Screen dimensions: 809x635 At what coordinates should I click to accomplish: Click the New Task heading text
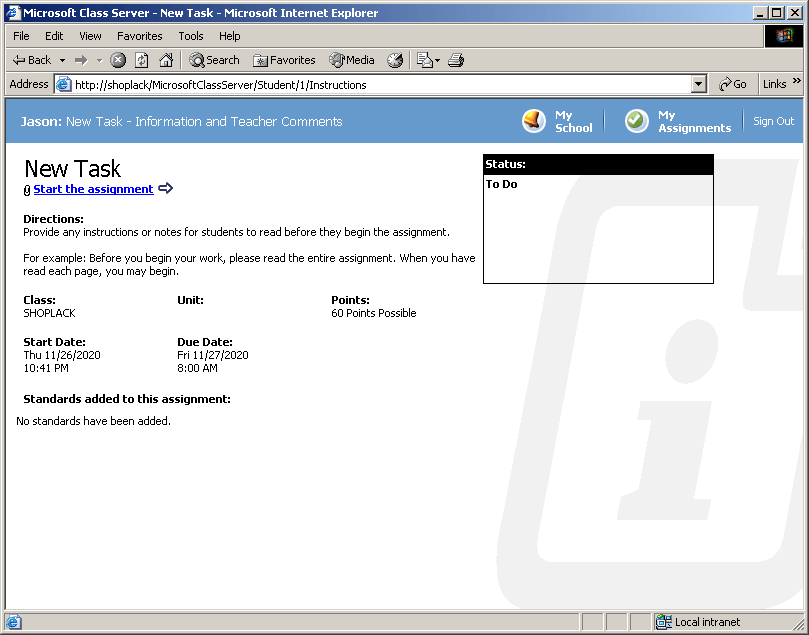72,169
